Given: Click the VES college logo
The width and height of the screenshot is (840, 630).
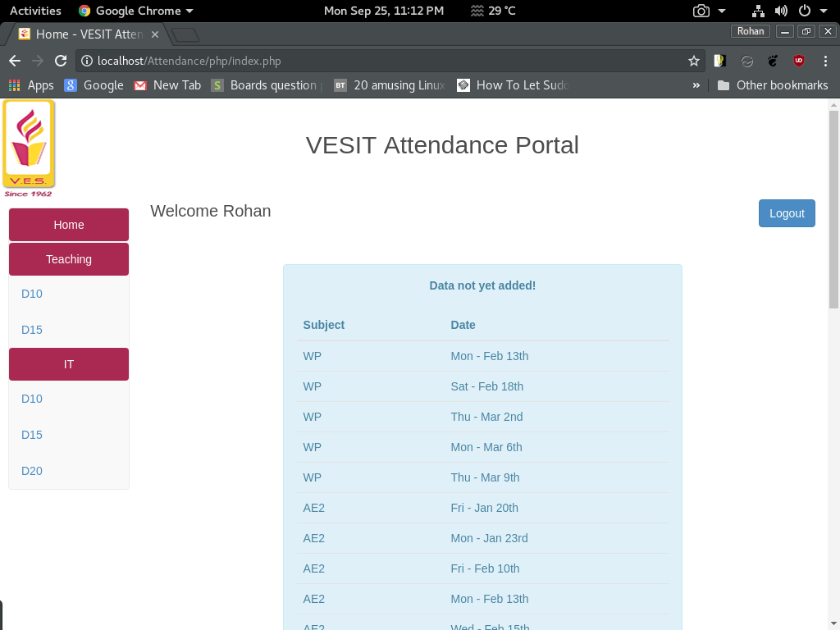Looking at the screenshot, I should (x=29, y=148).
